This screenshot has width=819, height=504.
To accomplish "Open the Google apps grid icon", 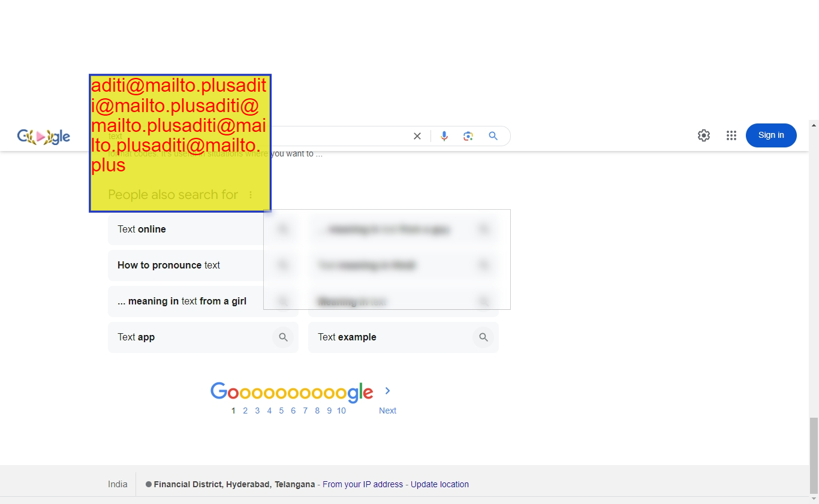I will [731, 135].
